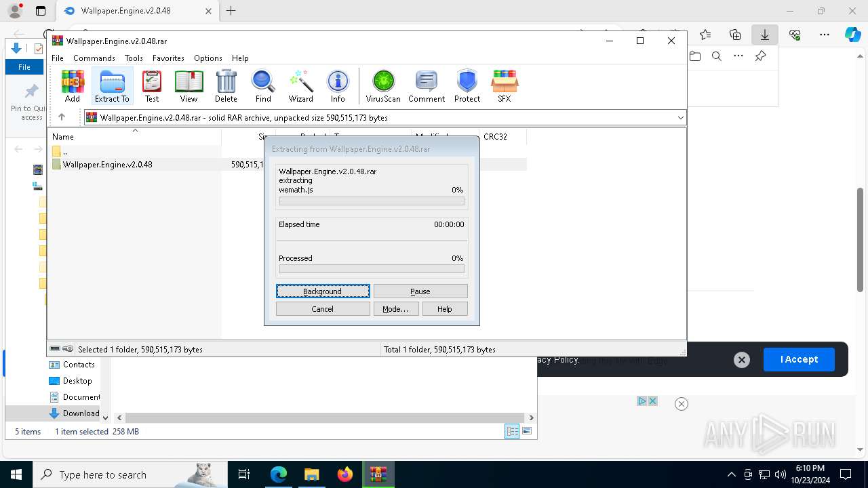The image size is (868, 488).
Task: Click the wemath.js file progress bar
Action: tap(372, 201)
